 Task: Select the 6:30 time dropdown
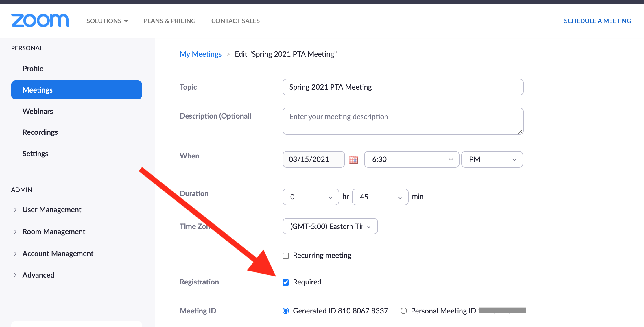pyautogui.click(x=410, y=159)
